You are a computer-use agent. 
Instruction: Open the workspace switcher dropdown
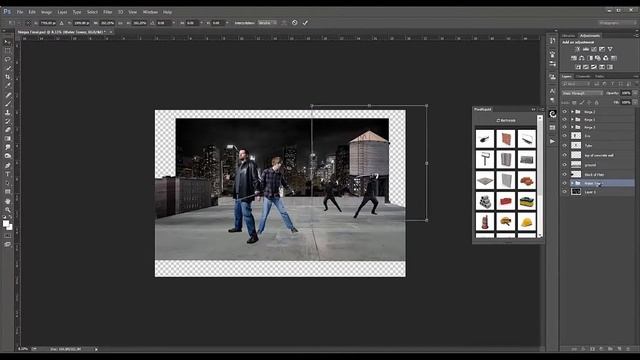point(618,23)
